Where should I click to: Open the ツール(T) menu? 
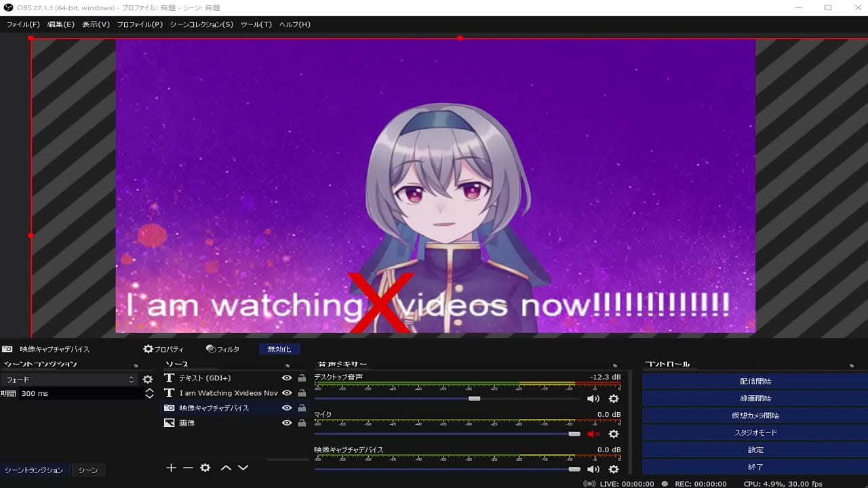point(256,24)
